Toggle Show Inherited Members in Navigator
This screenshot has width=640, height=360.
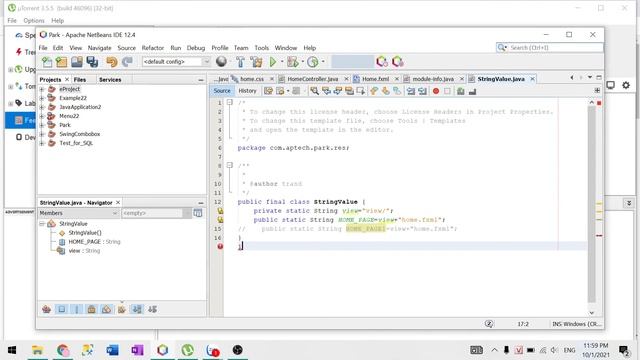pyautogui.click(x=47, y=309)
